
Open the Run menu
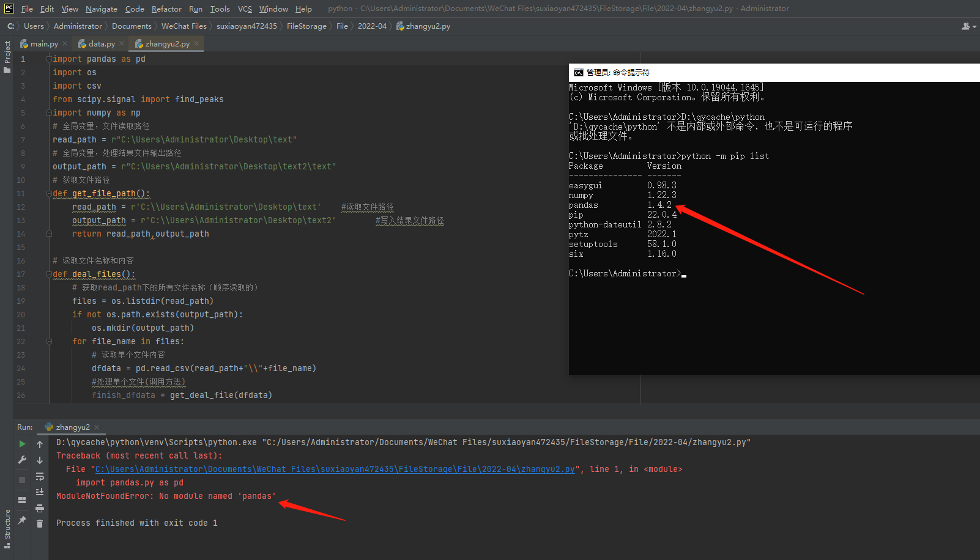pos(196,9)
